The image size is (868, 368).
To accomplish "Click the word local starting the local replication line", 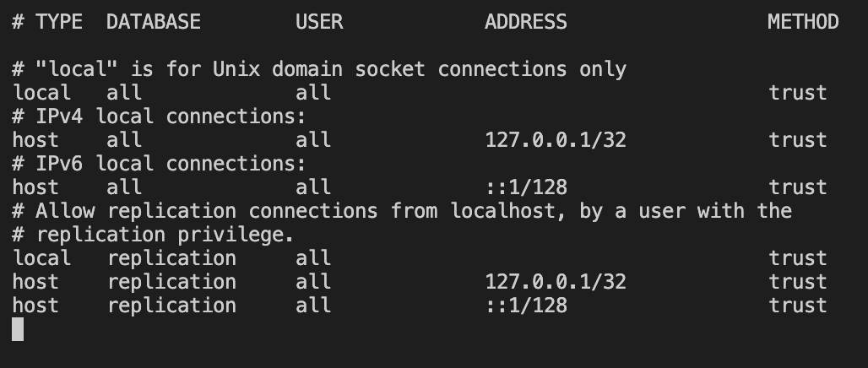I will (x=41, y=258).
